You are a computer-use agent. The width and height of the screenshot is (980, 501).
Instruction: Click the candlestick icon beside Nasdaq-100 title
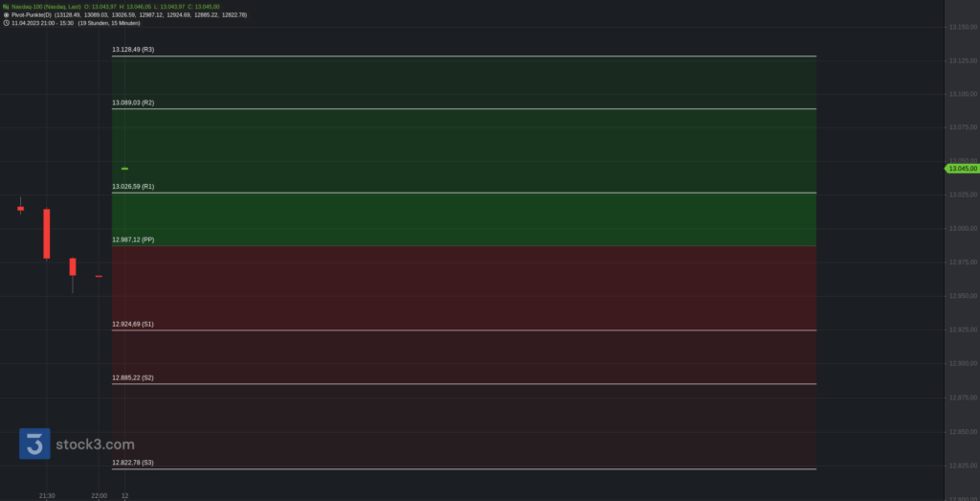pyautogui.click(x=6, y=7)
